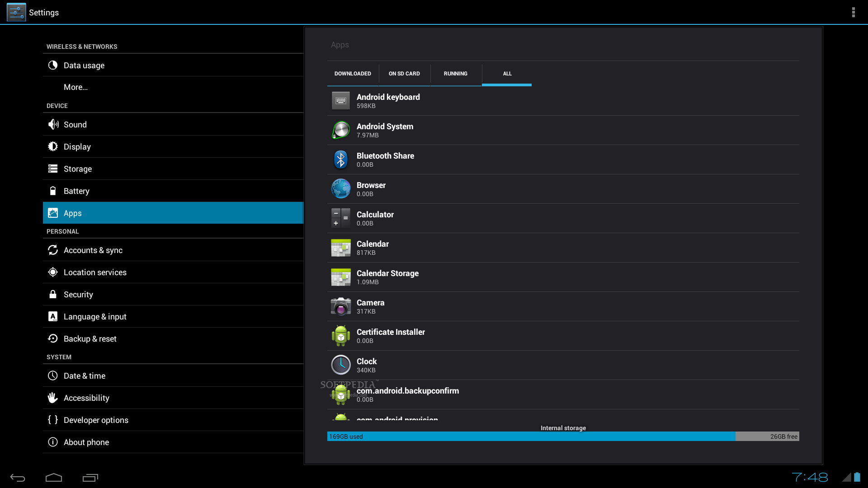The width and height of the screenshot is (868, 488).
Task: Open Language & input settings
Action: [x=173, y=316]
